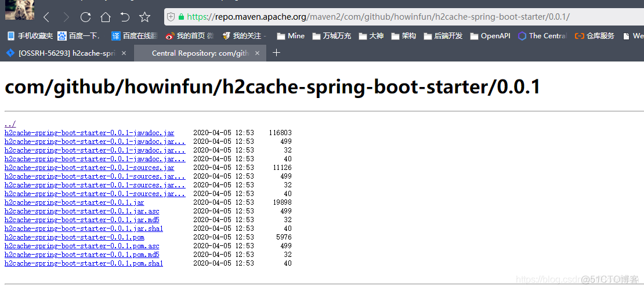The width and height of the screenshot is (644, 290).
Task: Open the parent directory ../ link
Action: (x=10, y=124)
